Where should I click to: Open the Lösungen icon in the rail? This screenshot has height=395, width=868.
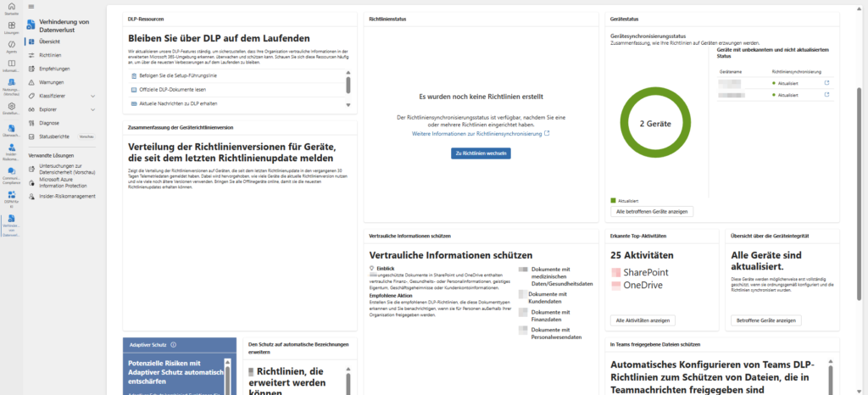(11, 25)
